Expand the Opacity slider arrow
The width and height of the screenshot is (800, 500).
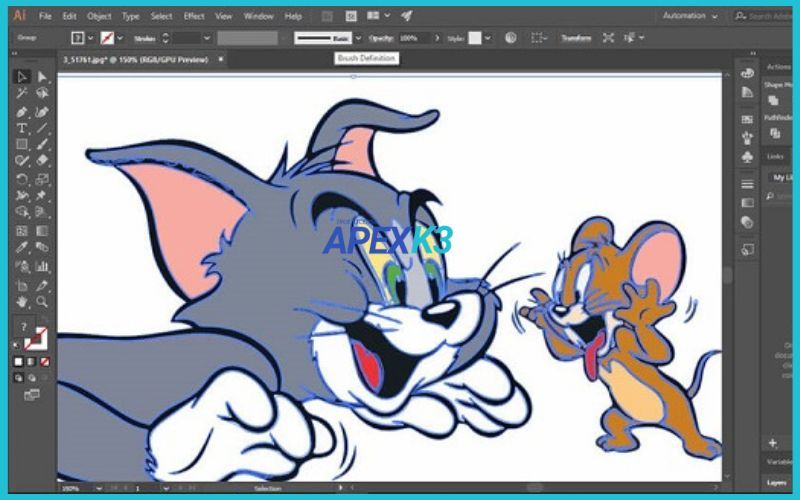[x=437, y=38]
